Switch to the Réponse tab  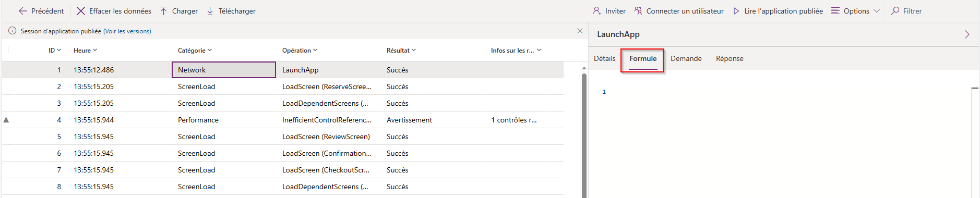(x=730, y=59)
